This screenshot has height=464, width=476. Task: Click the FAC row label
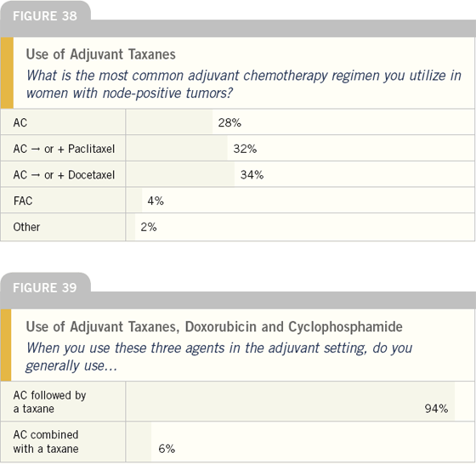[x=23, y=201]
